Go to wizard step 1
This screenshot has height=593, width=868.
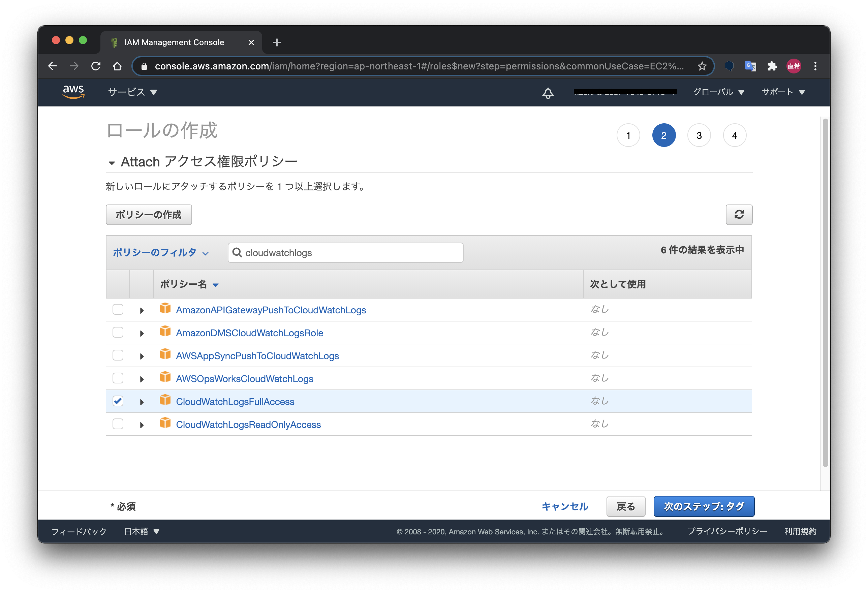pos(628,135)
